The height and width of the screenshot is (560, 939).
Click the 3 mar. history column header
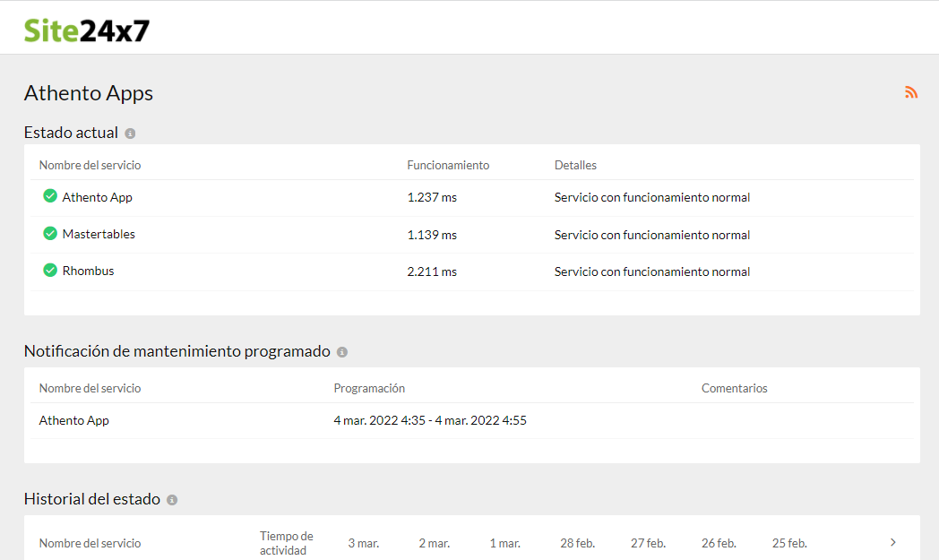pyautogui.click(x=363, y=543)
